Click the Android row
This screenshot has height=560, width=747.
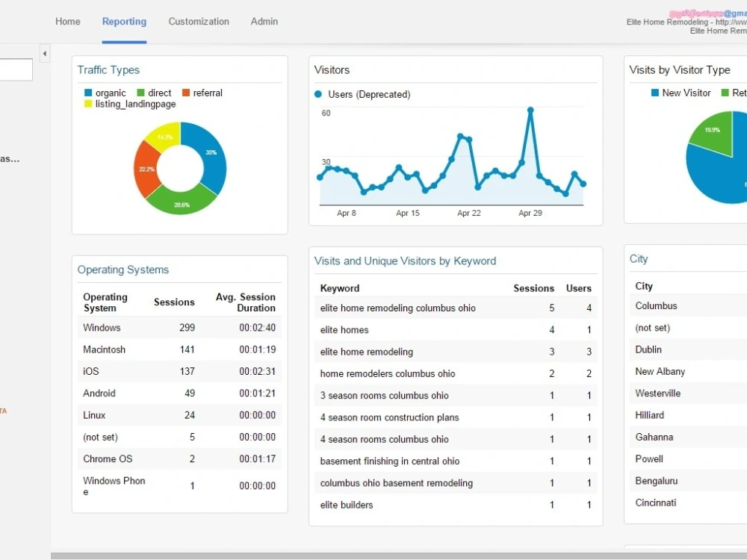click(x=179, y=393)
